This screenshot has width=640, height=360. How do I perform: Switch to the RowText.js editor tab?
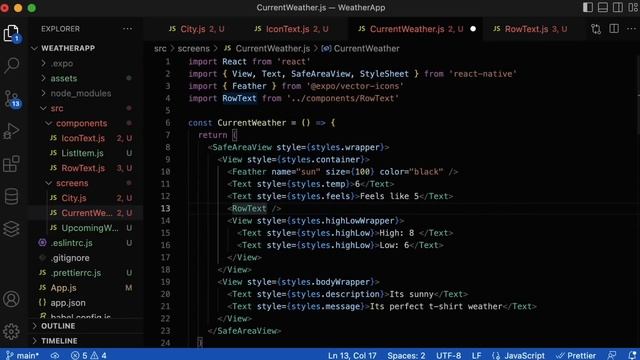click(x=530, y=29)
